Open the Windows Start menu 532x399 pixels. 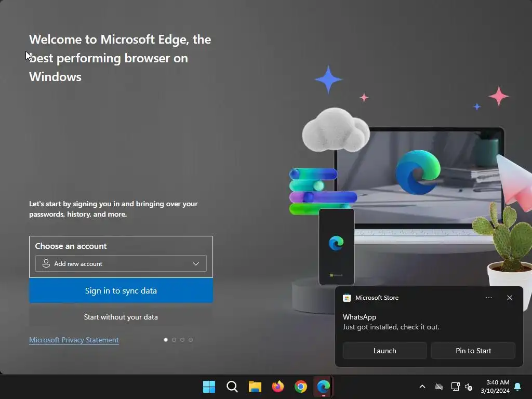coord(209,387)
